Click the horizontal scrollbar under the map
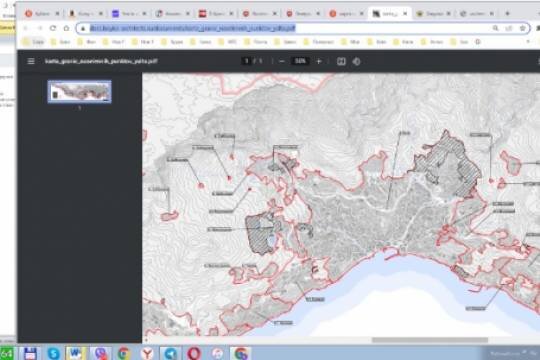Image resolution: width=540 pixels, height=360 pixels. 430,340
